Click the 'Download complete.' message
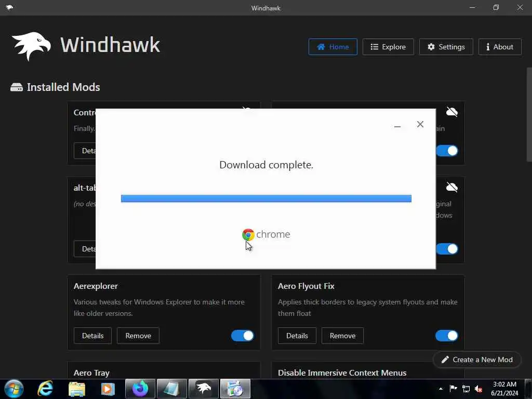The height and width of the screenshot is (399, 532). point(266,165)
